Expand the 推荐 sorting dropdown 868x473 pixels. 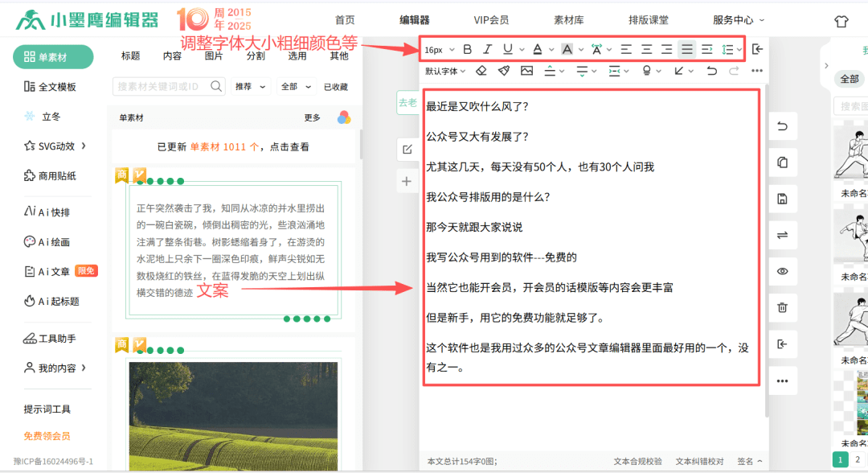[252, 86]
